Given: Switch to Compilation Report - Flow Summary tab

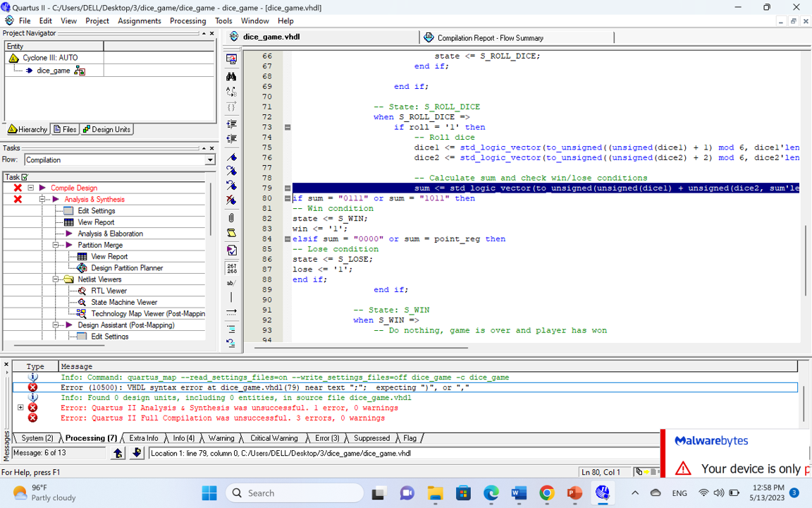Looking at the screenshot, I should click(489, 37).
